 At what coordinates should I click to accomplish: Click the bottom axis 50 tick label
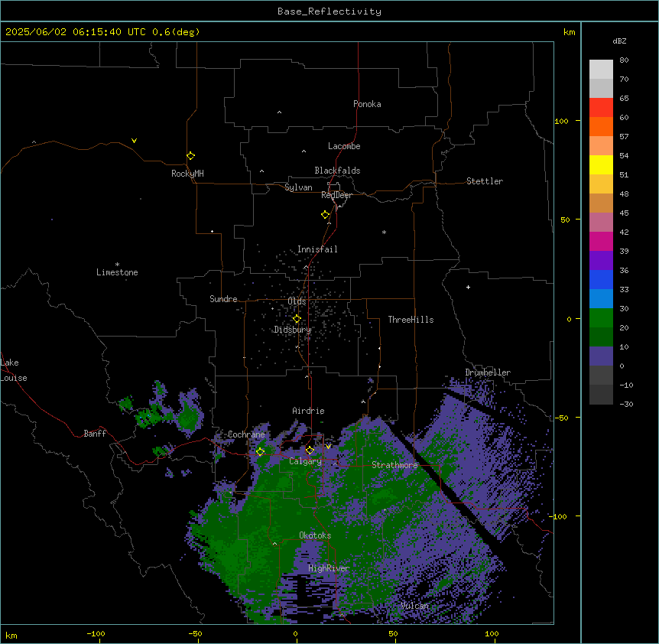tap(393, 634)
